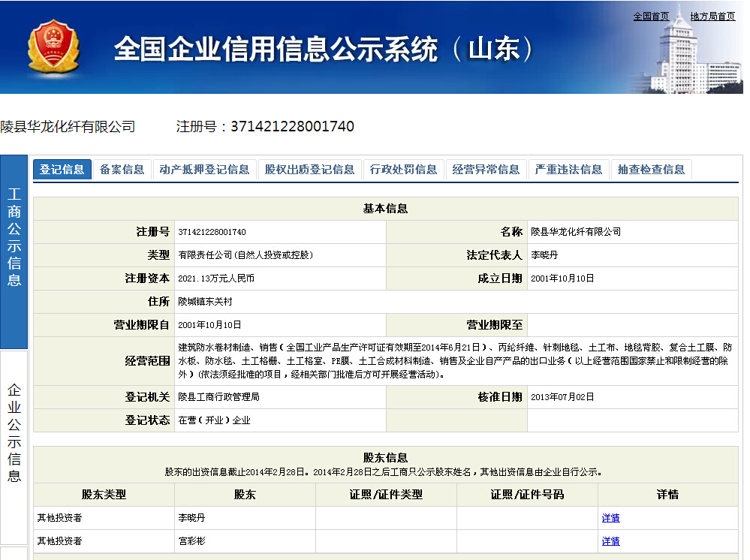Open the 严重违法信息 tab
The height and width of the screenshot is (560, 750).
[x=568, y=170]
